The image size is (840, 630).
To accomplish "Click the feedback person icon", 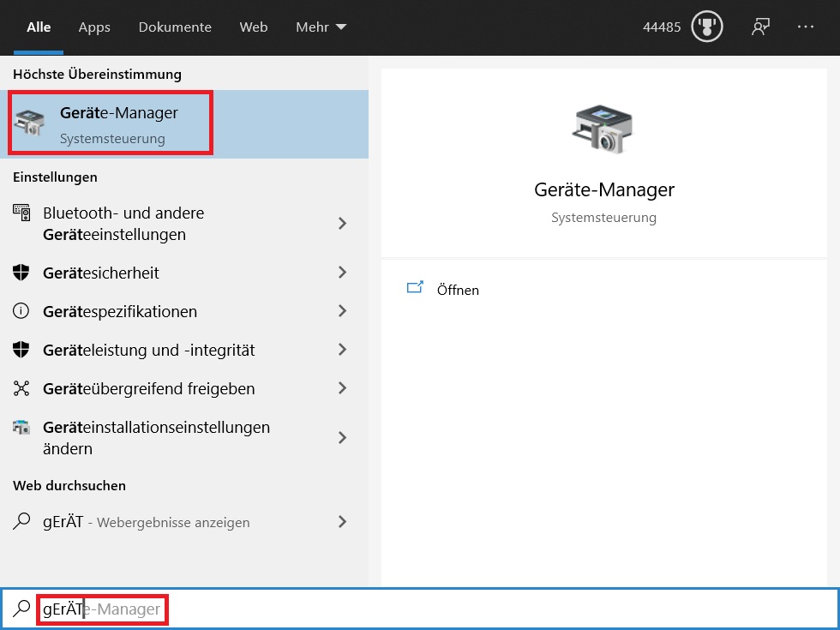I will 759,27.
